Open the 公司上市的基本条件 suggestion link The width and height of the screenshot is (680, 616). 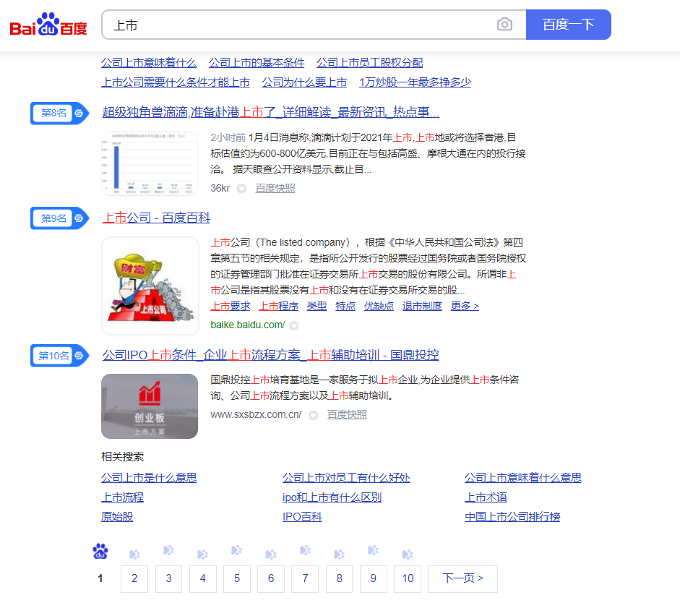257,63
